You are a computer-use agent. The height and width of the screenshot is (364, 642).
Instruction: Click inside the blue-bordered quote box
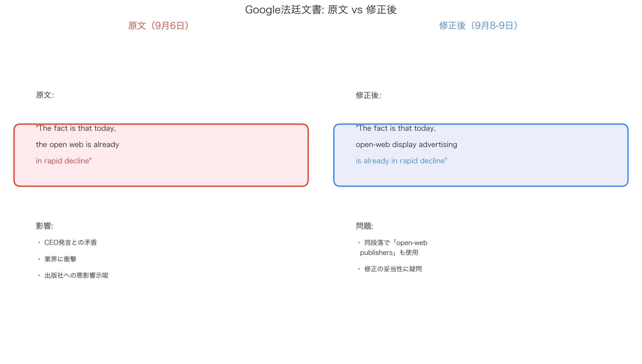(539, 173)
